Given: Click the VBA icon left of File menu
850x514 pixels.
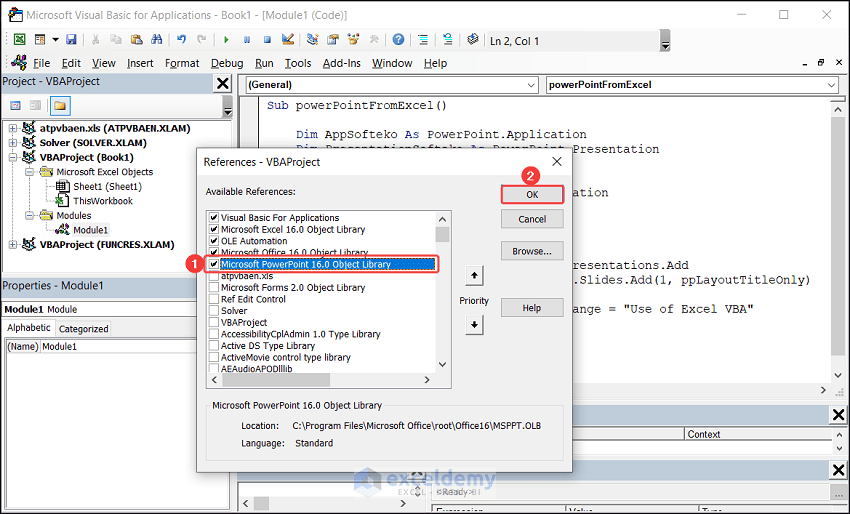Looking at the screenshot, I should pyautogui.click(x=19, y=62).
